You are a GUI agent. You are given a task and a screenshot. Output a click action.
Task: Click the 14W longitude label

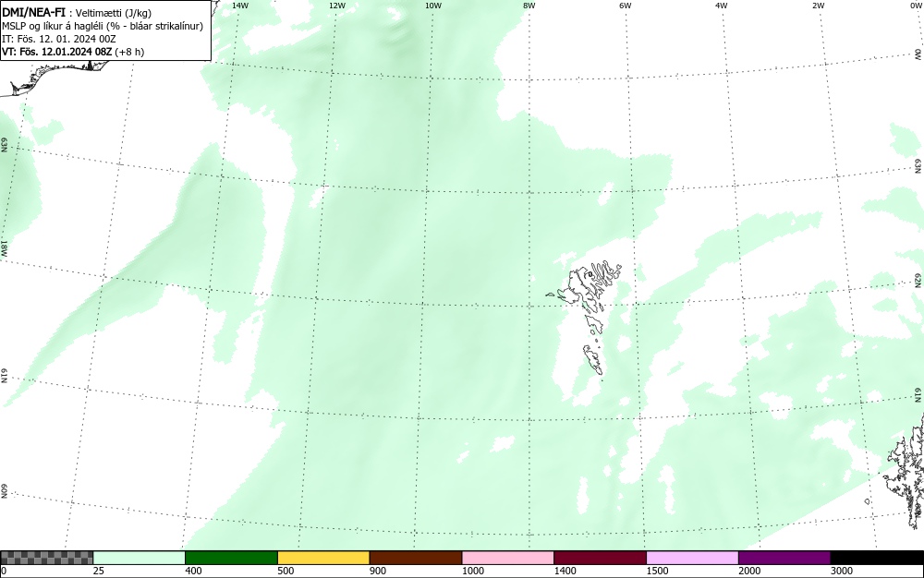[240, 6]
